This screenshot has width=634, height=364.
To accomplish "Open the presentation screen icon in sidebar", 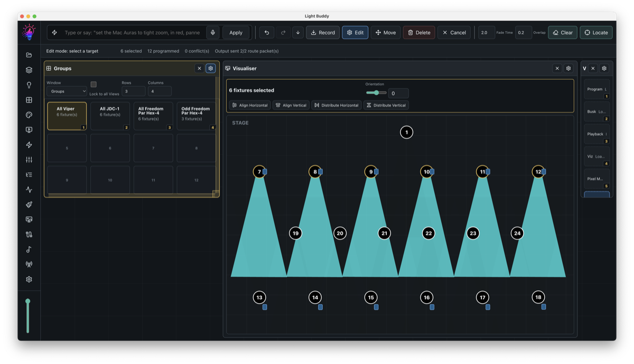I will tap(29, 219).
